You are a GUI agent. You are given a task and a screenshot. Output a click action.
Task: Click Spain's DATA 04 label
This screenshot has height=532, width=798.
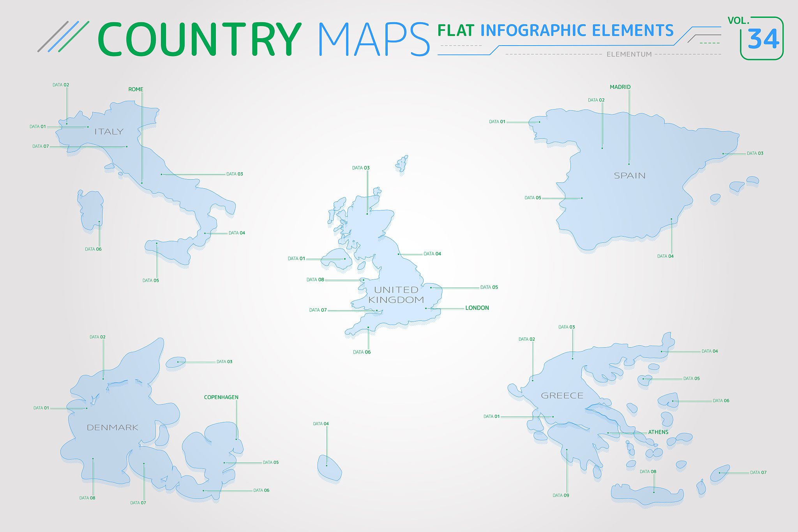[665, 256]
